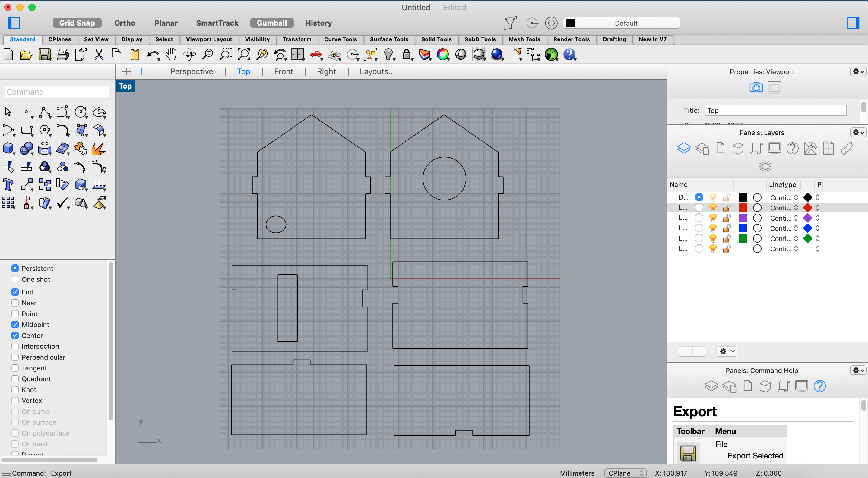Screen dimensions: 868x478
Task: Open the Drafting toolbar tab
Action: [614, 39]
